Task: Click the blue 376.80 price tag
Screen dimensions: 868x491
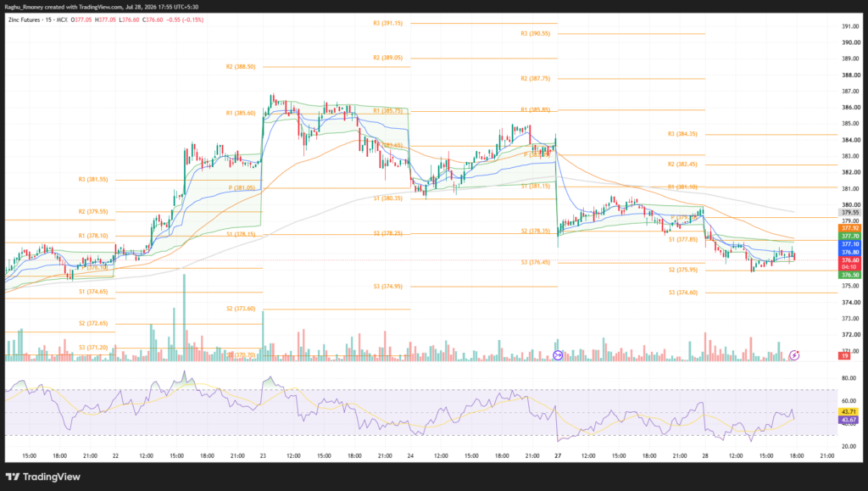Action: coord(850,252)
